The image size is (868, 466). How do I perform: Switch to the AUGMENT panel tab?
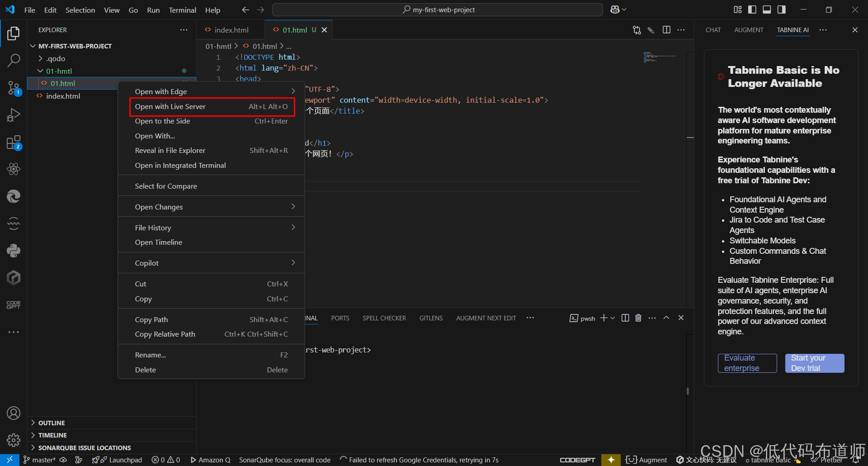tap(749, 30)
